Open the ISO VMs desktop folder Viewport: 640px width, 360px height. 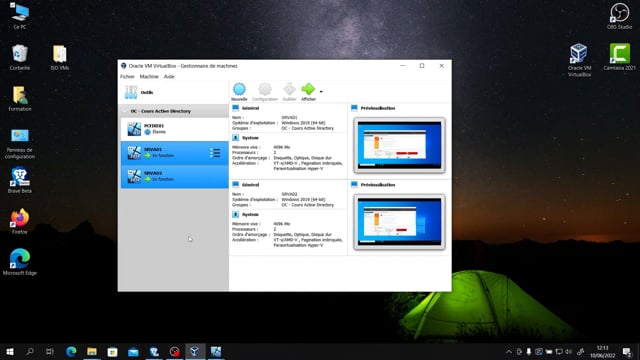tap(60, 57)
